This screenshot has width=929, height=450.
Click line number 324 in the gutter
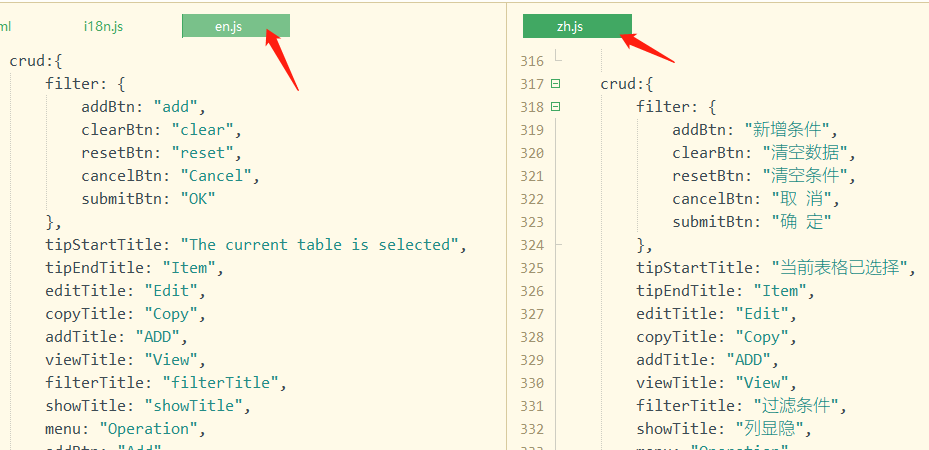tap(532, 245)
